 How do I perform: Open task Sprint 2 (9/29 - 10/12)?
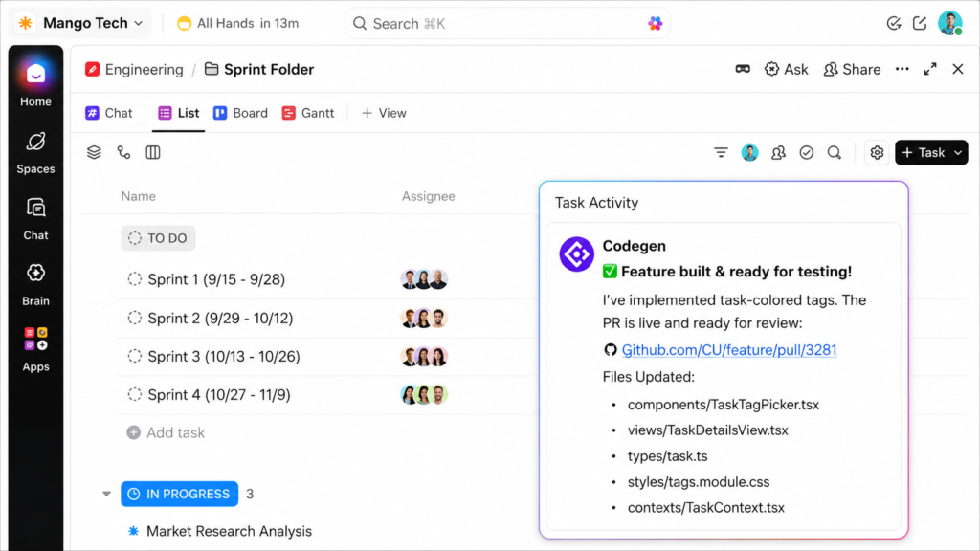[x=220, y=318]
